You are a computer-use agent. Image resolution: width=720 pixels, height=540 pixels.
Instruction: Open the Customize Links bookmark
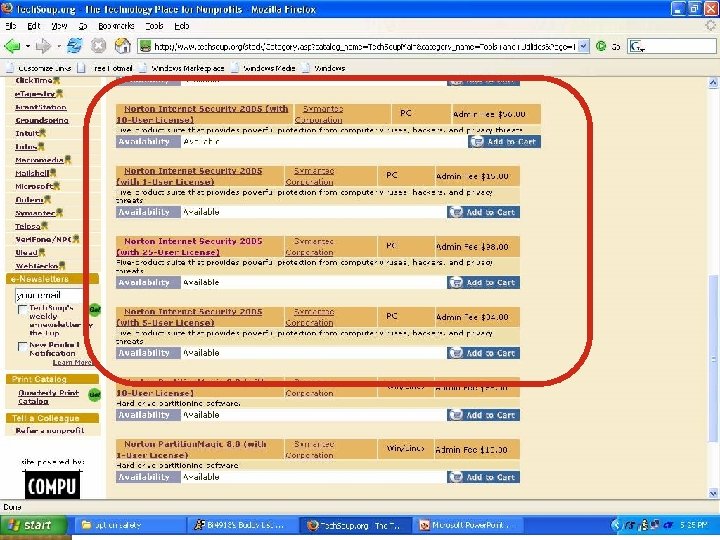pyautogui.click(x=39, y=68)
